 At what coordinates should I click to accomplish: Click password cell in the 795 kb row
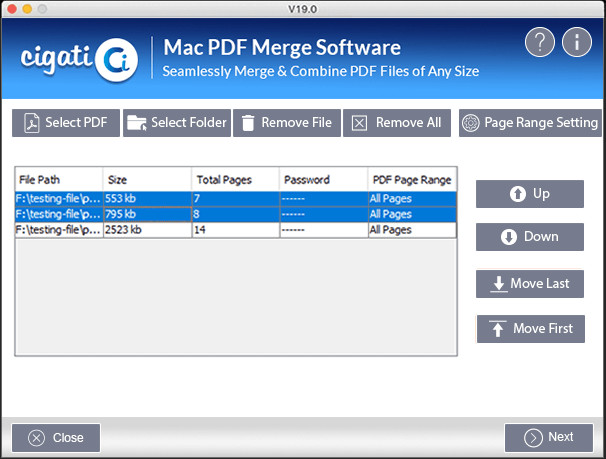point(323,214)
